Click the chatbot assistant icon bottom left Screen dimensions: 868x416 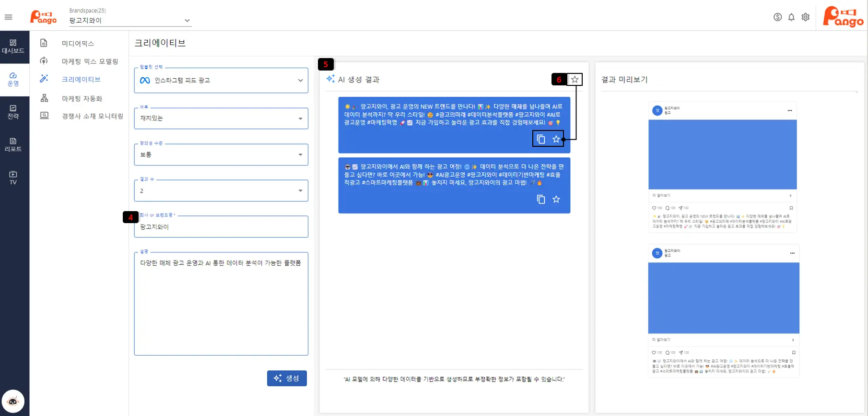point(13,401)
